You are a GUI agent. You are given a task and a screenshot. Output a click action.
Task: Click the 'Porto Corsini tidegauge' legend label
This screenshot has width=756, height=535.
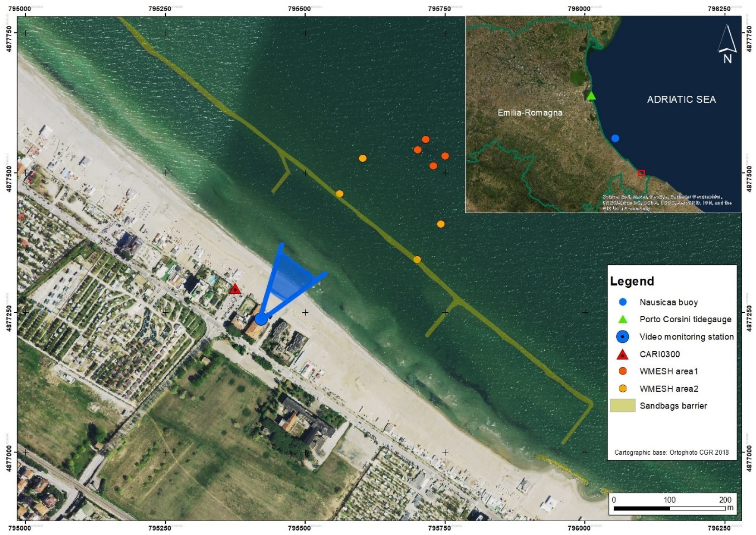[686, 319]
